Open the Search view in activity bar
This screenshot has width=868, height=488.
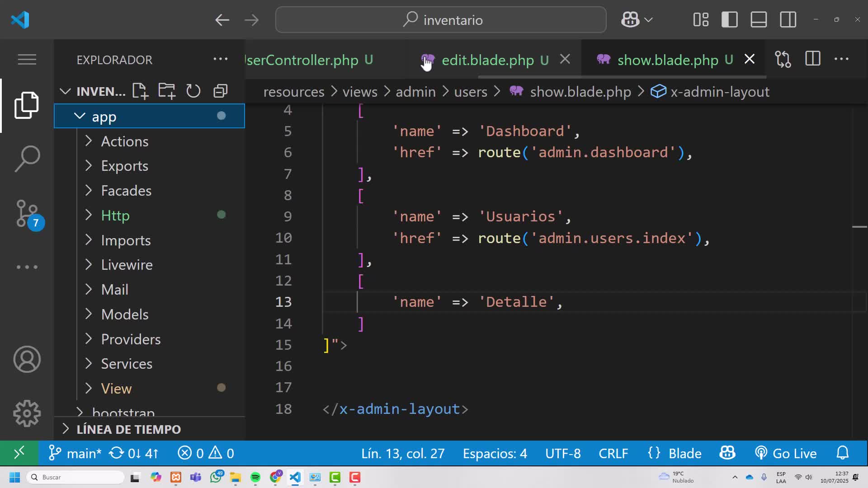coord(27,159)
